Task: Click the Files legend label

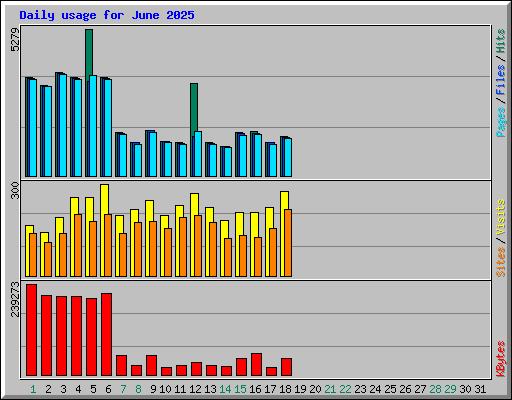Action: 501,80
